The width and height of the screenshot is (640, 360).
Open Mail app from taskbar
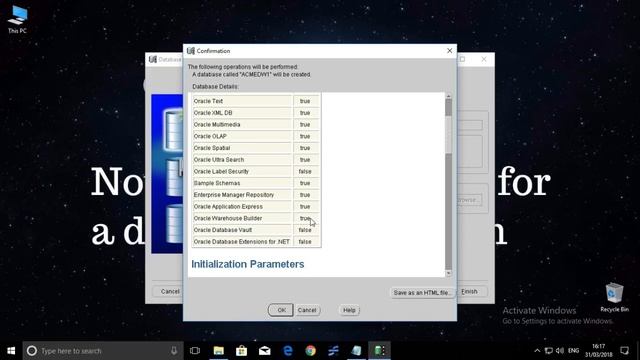click(x=264, y=351)
